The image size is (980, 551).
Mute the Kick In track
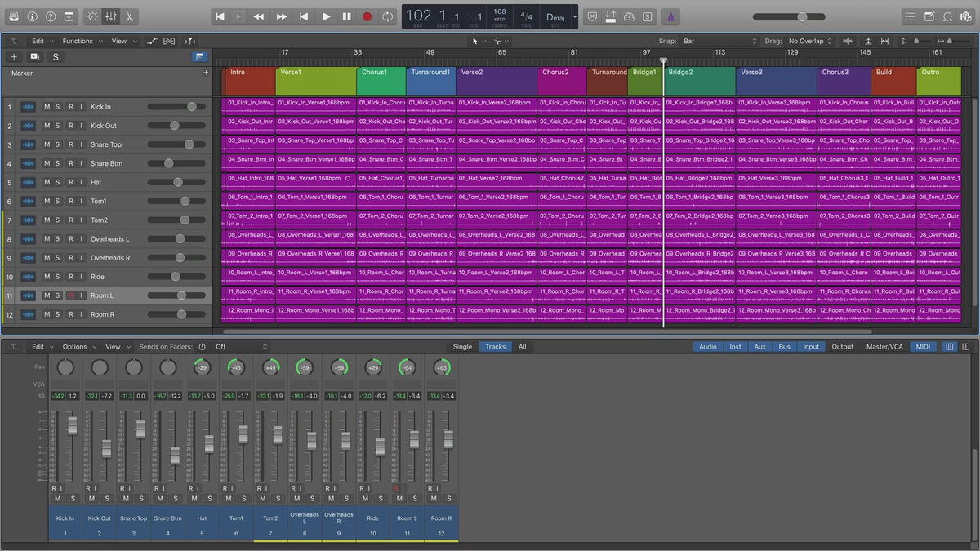(x=47, y=107)
